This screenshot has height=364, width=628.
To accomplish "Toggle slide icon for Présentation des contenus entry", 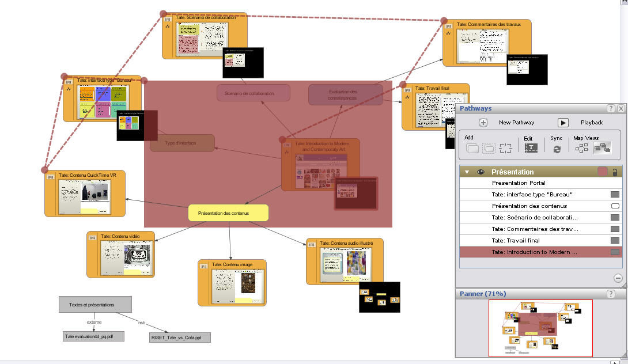I will [x=615, y=206].
